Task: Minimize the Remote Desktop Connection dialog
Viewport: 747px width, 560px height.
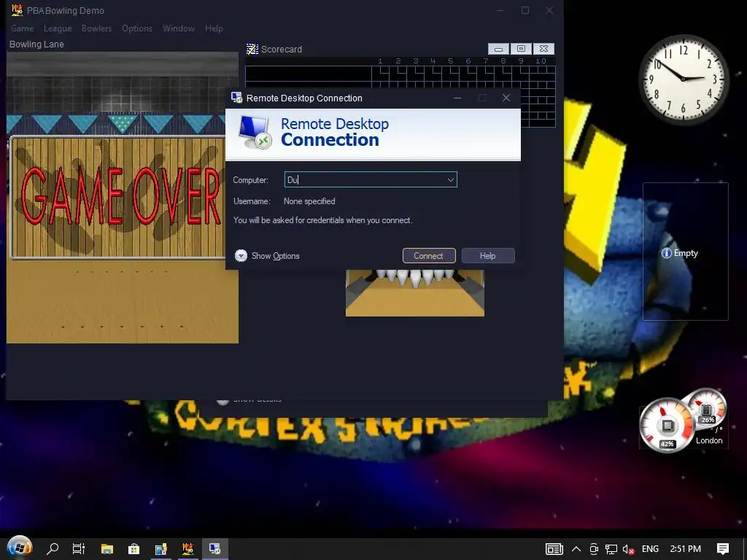Action: 457,98
